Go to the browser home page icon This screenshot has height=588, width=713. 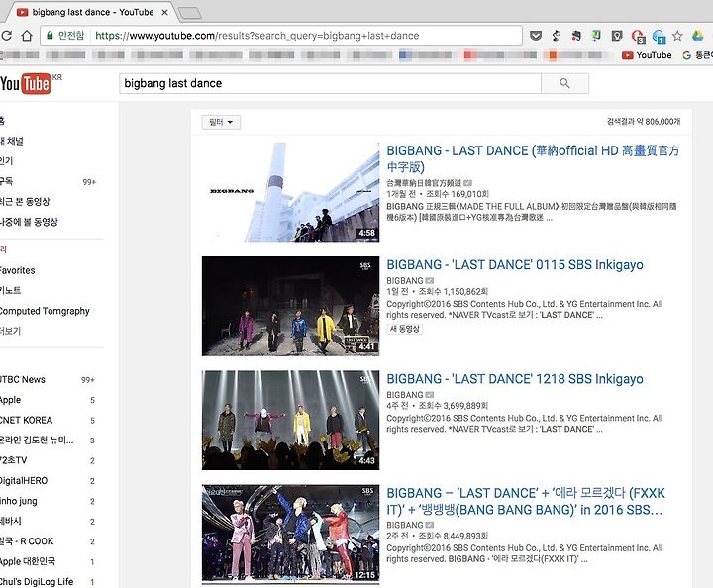27,36
